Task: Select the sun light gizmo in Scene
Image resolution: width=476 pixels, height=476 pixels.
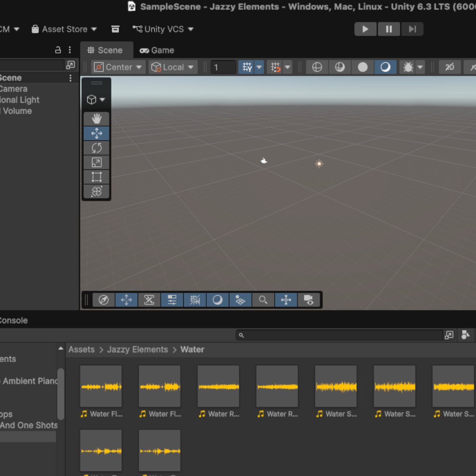Action: [x=319, y=163]
